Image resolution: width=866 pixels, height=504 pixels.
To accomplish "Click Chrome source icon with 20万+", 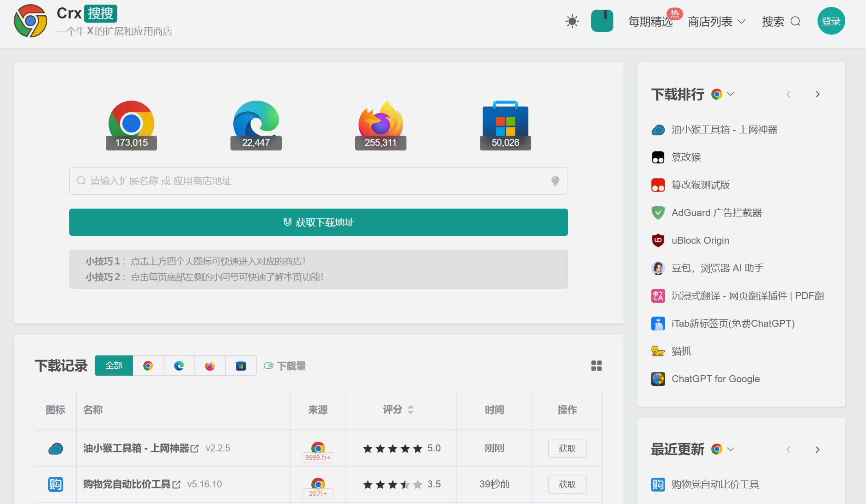I will tap(318, 487).
